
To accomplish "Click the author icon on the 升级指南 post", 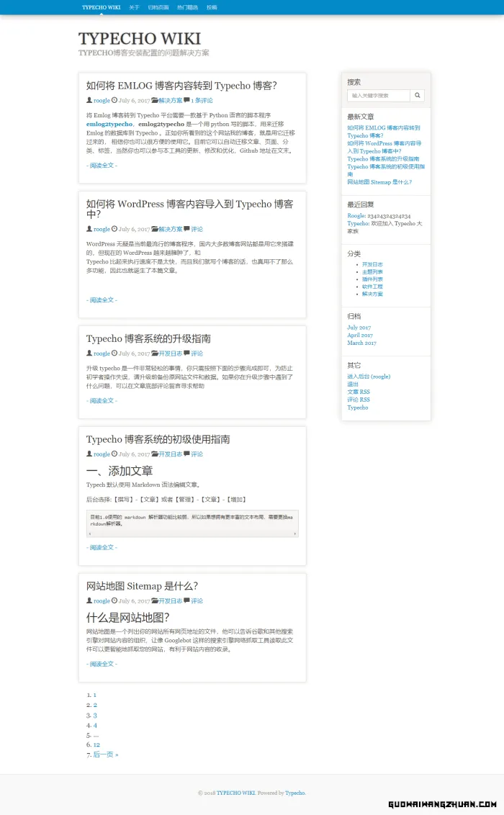I will 89,353.
